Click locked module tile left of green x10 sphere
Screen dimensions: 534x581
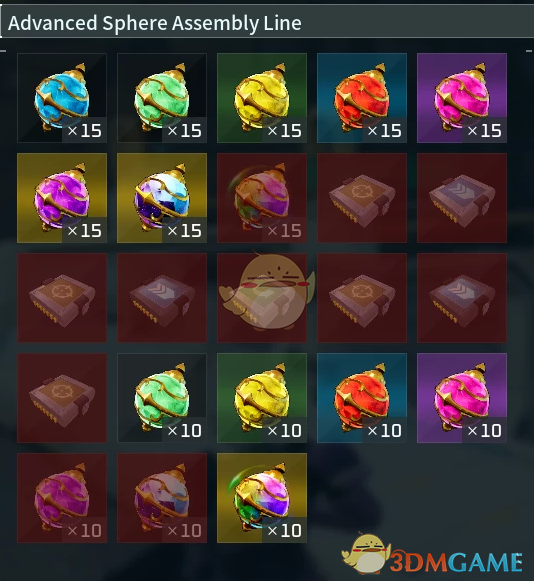click(x=62, y=398)
